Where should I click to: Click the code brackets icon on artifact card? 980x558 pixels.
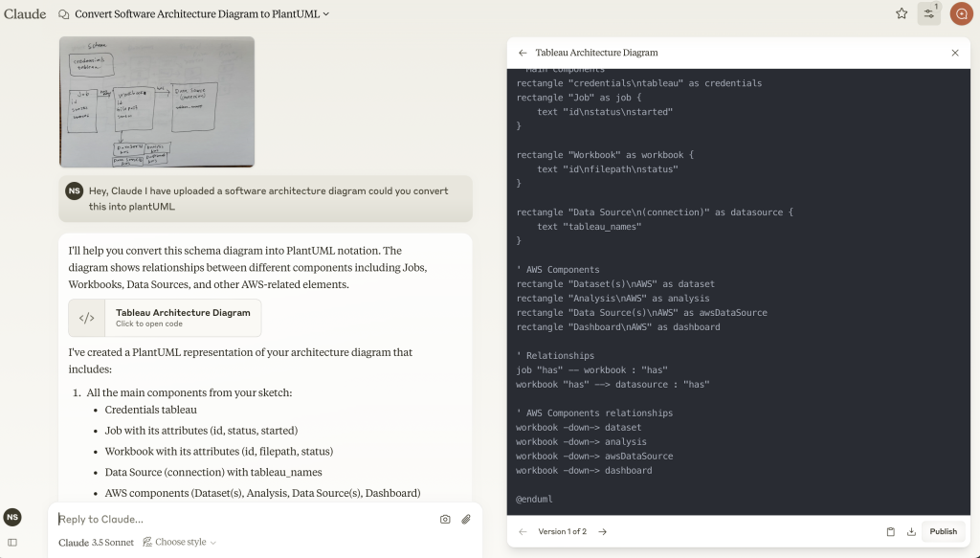point(87,318)
